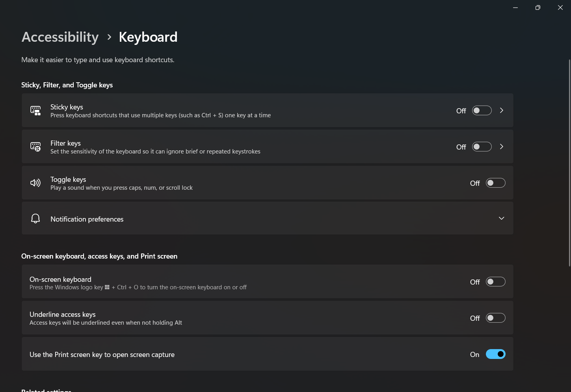Open Filter keys settings with the chevron

(x=501, y=146)
